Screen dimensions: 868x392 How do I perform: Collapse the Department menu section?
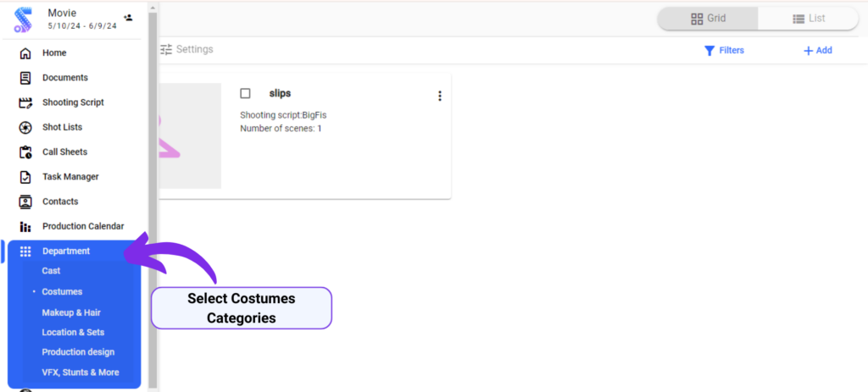(66, 251)
